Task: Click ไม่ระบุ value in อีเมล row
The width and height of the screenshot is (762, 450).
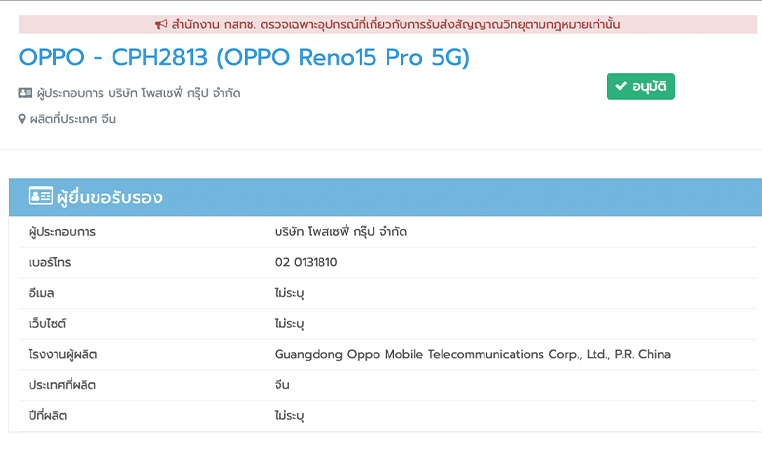Action: tap(290, 293)
